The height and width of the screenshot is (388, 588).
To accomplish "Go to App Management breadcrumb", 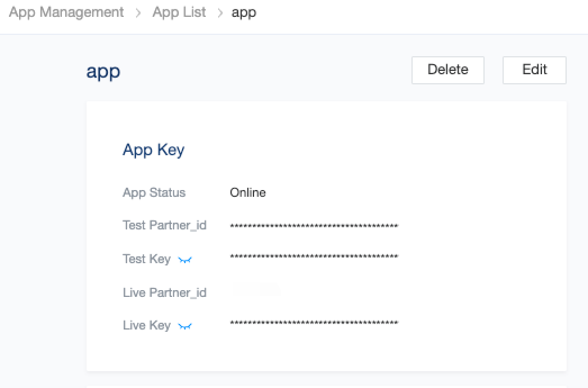I will [66, 12].
